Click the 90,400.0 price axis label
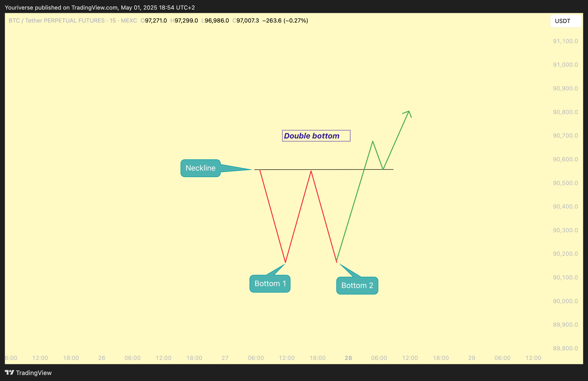Viewport: 588px width, 381px height. click(565, 206)
